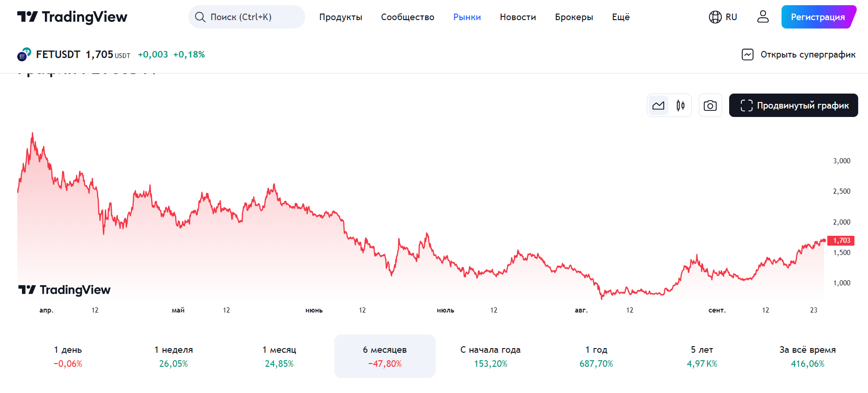Focus the Поиск (Ctrl+K) search field
This screenshot has height=393, width=868.
point(246,17)
